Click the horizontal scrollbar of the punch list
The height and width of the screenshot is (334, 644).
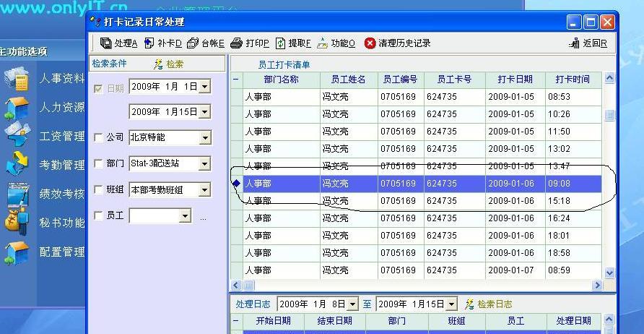[419, 286]
